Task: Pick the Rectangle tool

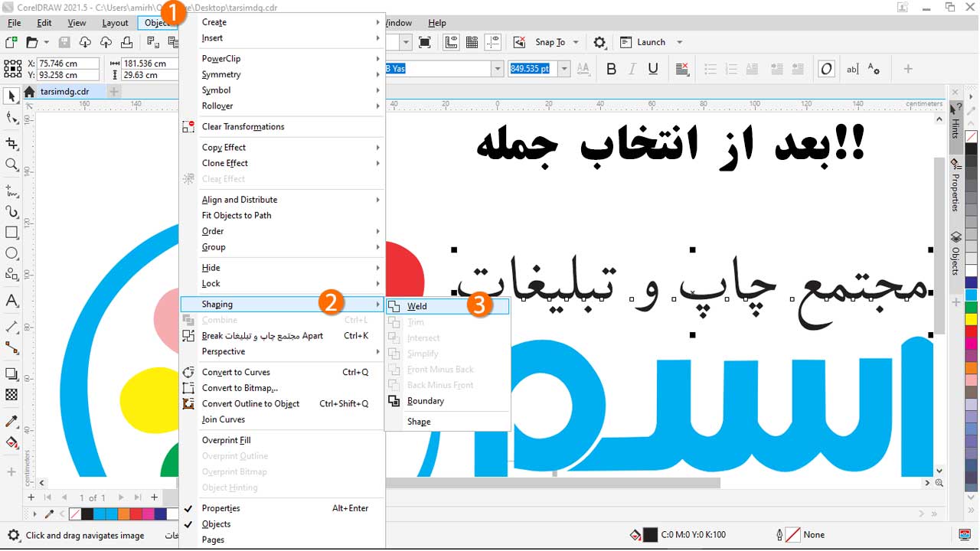Action: point(11,233)
